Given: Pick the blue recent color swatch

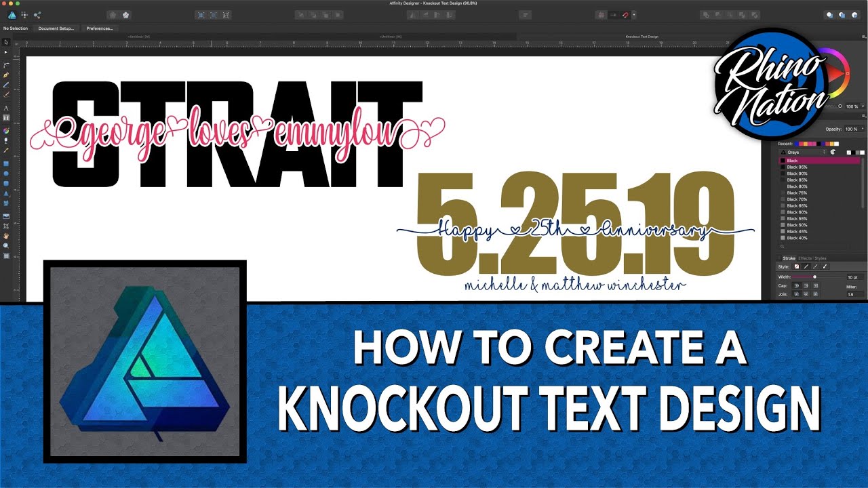Looking at the screenshot, I should pyautogui.click(x=796, y=144).
